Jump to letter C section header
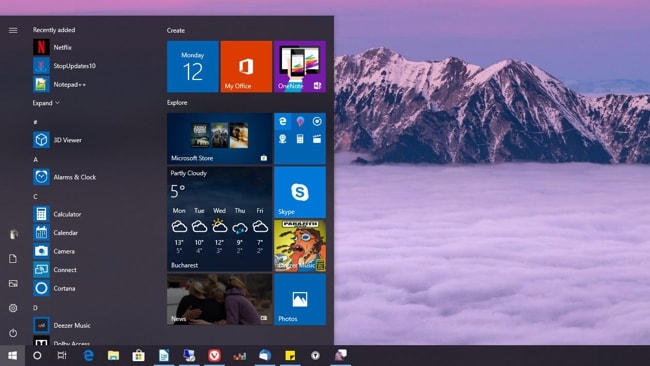 click(36, 196)
